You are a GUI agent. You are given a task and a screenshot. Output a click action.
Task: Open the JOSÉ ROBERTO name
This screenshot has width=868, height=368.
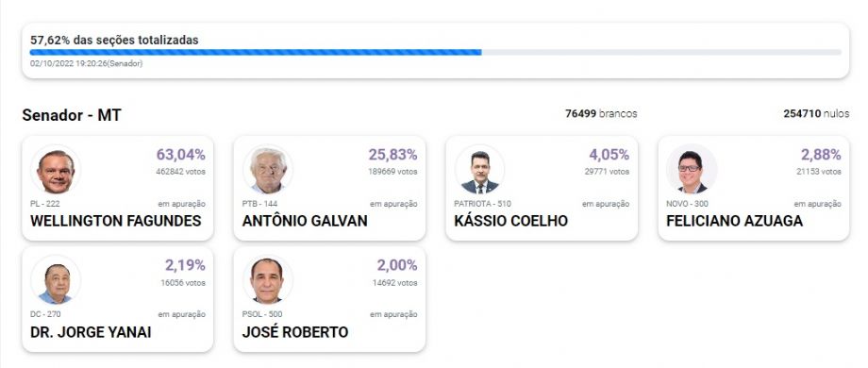pyautogui.click(x=295, y=332)
